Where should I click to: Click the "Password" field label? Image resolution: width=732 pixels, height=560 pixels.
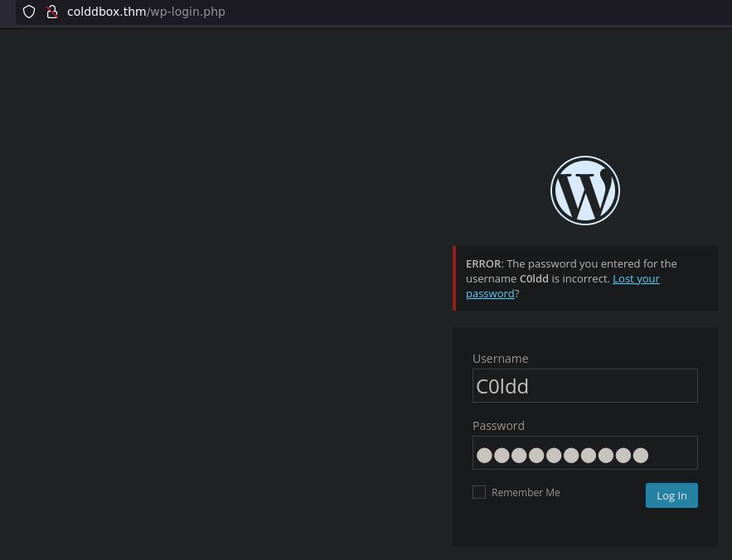point(498,426)
